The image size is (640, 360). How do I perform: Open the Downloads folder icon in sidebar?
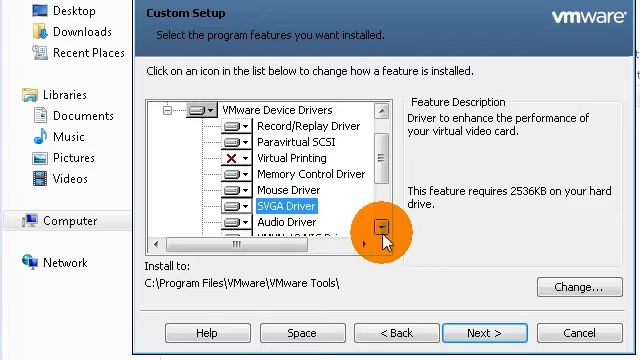[x=40, y=31]
